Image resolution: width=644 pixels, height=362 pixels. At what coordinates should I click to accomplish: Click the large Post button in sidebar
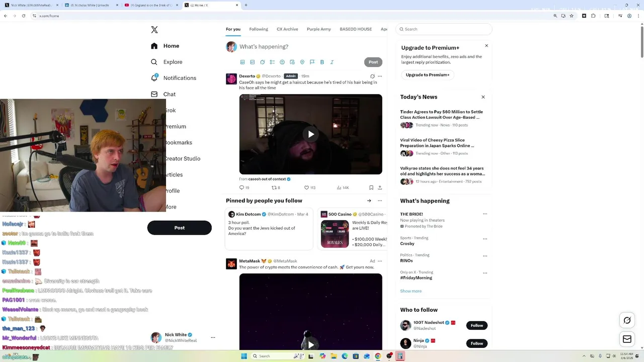(x=179, y=228)
